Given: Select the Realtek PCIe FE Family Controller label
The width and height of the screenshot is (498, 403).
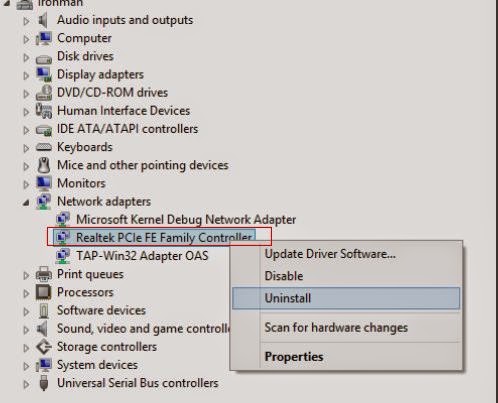Looking at the screenshot, I should 164,238.
